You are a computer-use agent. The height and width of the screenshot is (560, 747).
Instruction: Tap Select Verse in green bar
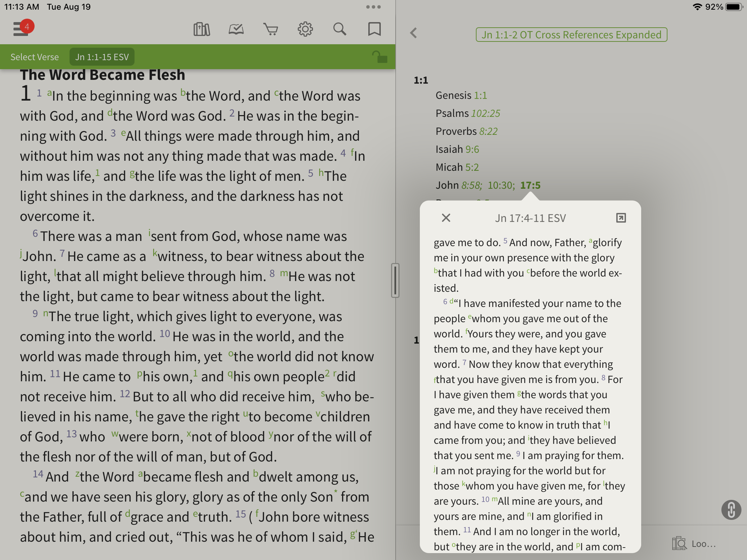(x=35, y=57)
